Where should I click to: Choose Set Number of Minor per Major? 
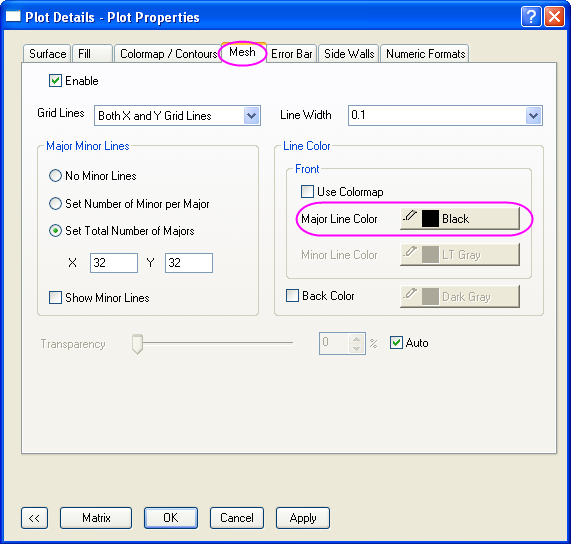[x=55, y=204]
